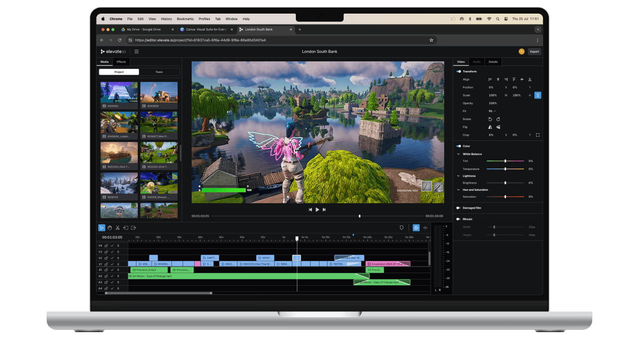The width and height of the screenshot is (644, 337).
Task: Click the elevate.io logo
Action: [x=113, y=51]
